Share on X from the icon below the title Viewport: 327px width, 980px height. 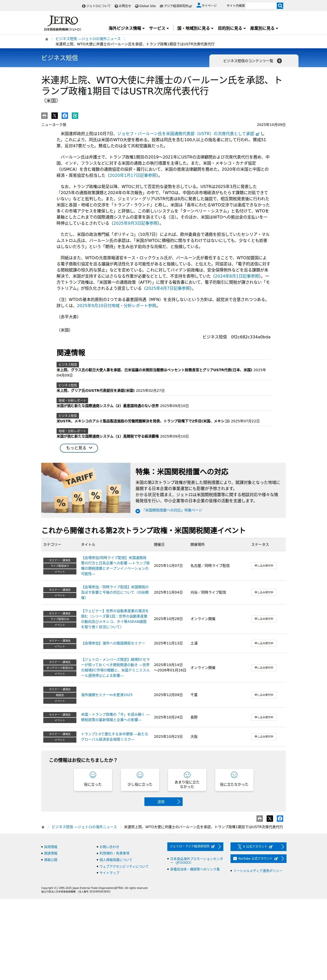55,116
